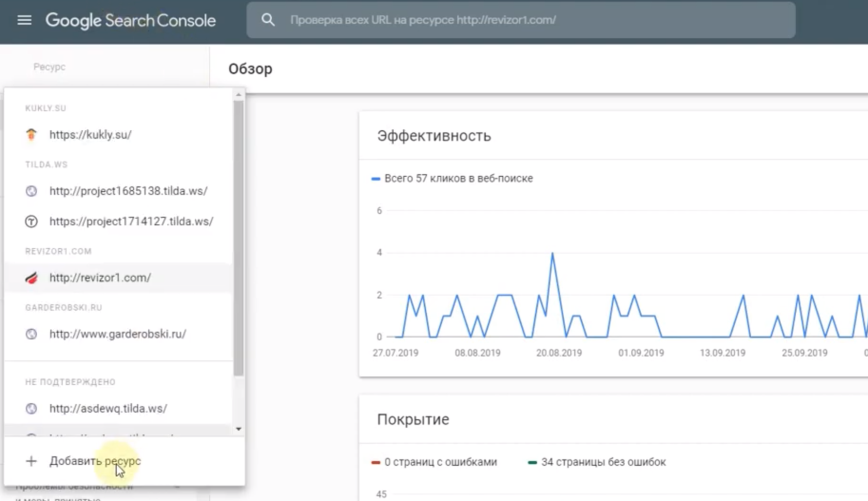Click the Добавить ресурс button

[x=124, y=461]
